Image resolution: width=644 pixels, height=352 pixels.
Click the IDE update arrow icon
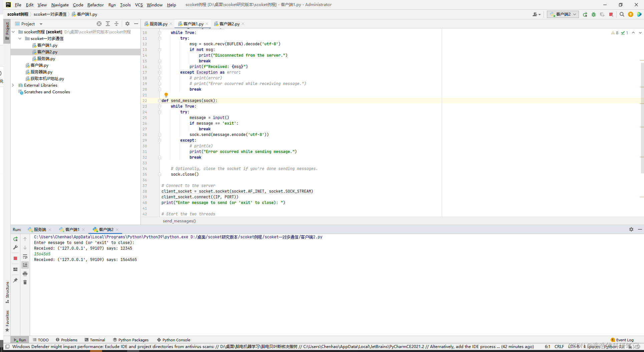click(631, 14)
